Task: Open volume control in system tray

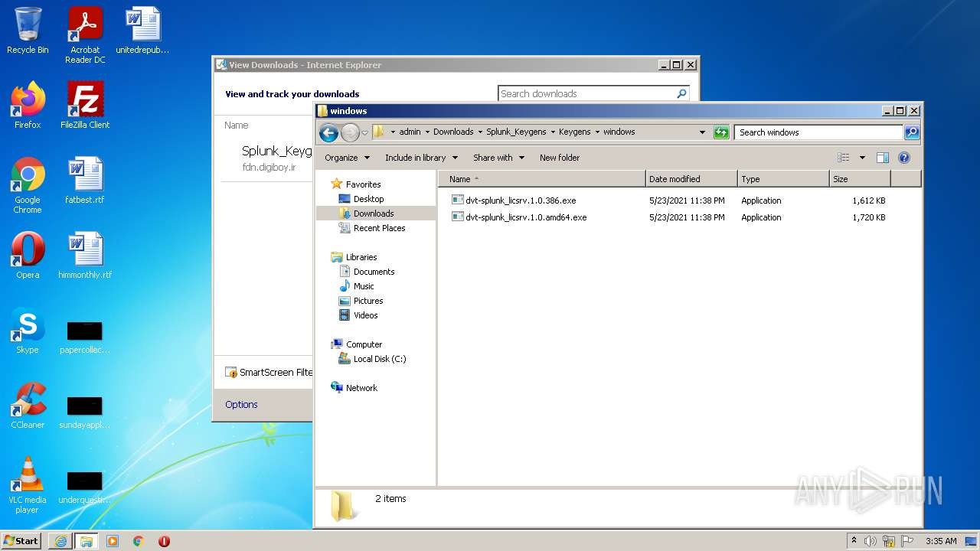Action: (871, 541)
